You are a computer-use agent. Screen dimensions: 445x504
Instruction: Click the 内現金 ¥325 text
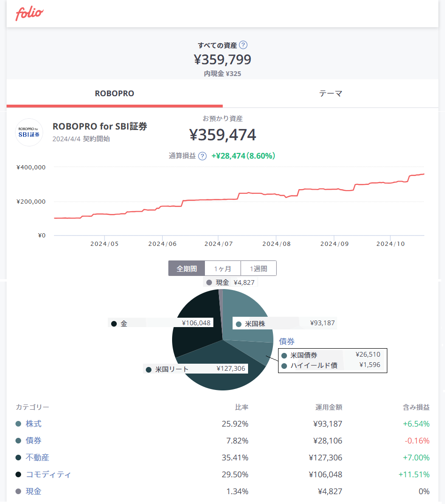pos(222,74)
